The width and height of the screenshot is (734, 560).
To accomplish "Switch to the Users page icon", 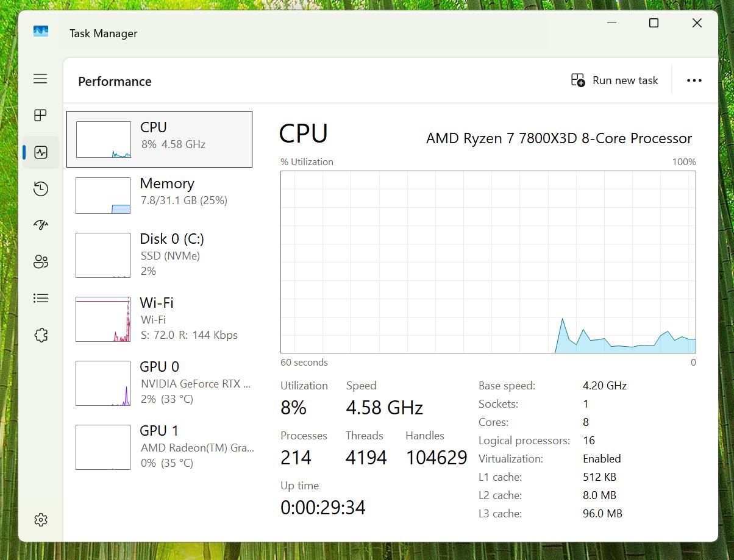I will coord(41,262).
